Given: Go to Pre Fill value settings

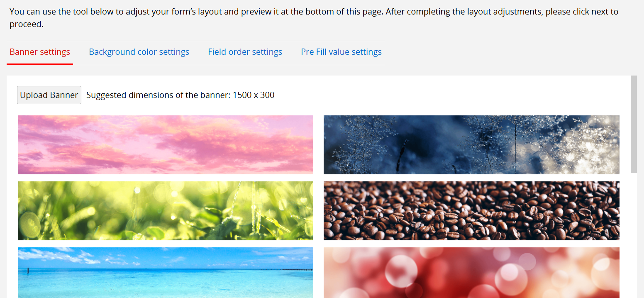Looking at the screenshot, I should 341,52.
